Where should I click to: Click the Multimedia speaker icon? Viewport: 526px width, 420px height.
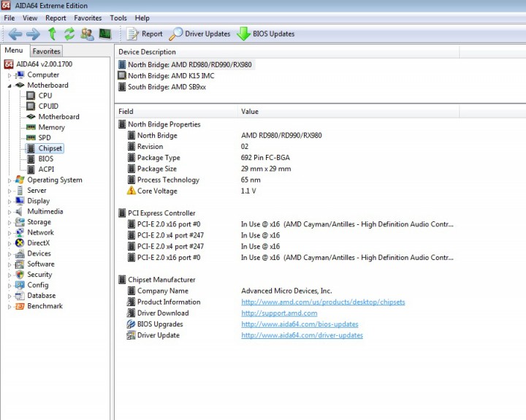(19, 211)
